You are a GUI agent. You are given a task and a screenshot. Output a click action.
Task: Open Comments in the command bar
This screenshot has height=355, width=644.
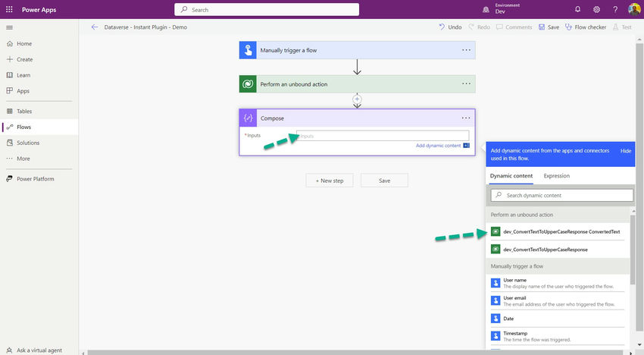coord(514,27)
